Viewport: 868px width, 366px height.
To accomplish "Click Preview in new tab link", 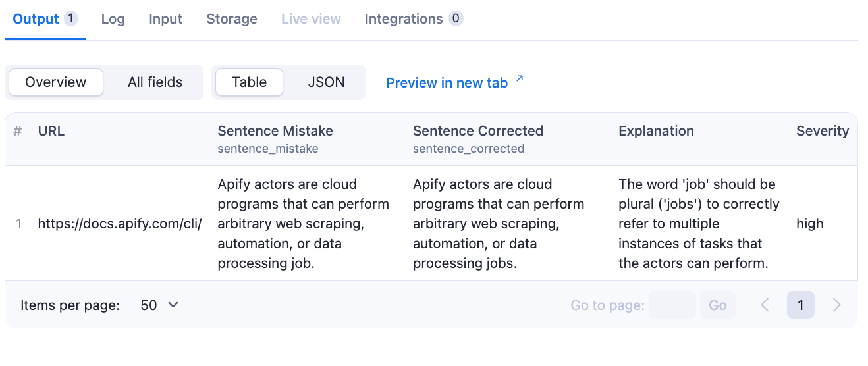I will pos(447,83).
